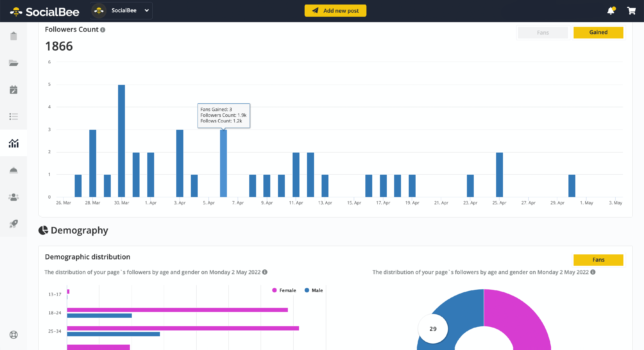The image size is (644, 350).
Task: Click the Fans button in Demographic distribution
Action: point(598,260)
